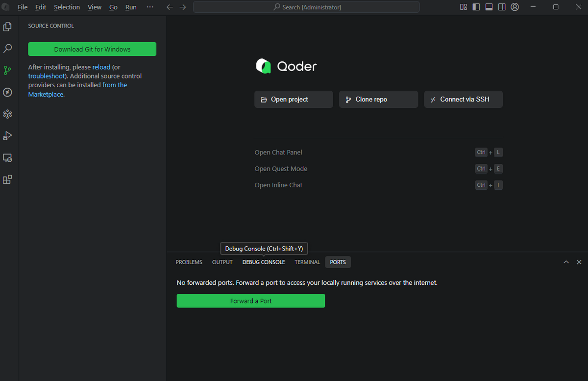Switch to the Terminal tab

pos(307,262)
